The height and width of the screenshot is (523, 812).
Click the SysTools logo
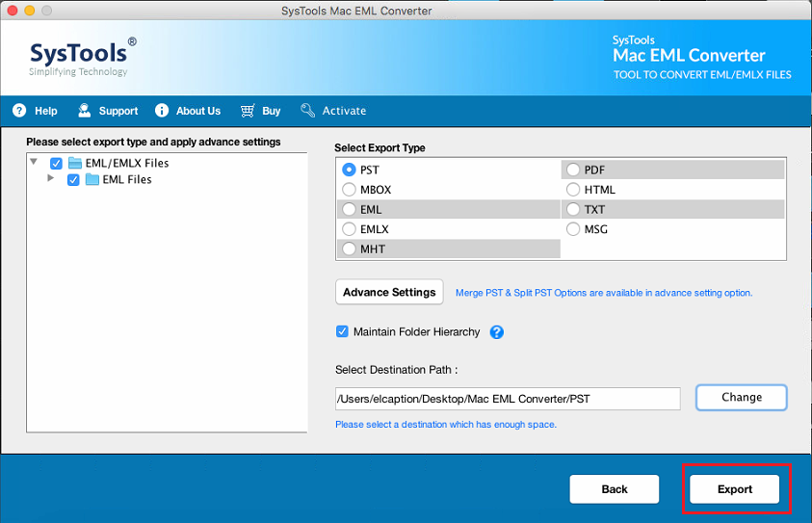(83, 57)
